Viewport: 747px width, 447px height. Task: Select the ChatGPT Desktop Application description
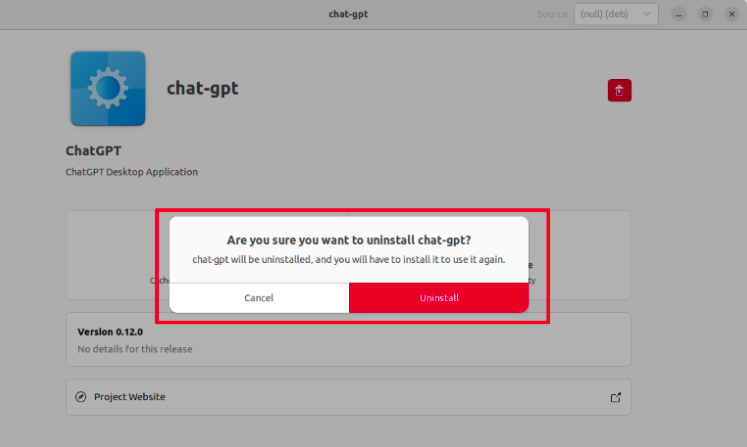click(131, 172)
